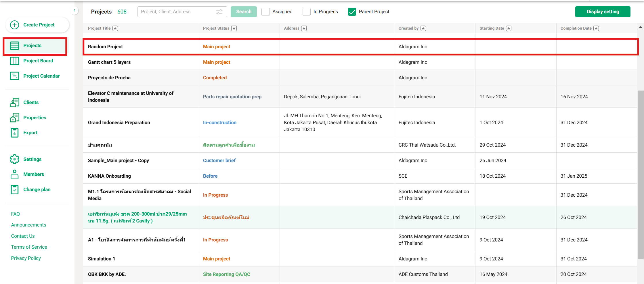Check the In Progress filter checkbox
The image size is (644, 284).
[307, 12]
